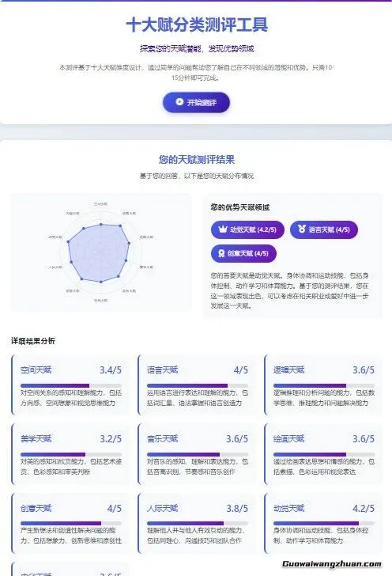Click the 空间天赋 card title

[36, 370]
